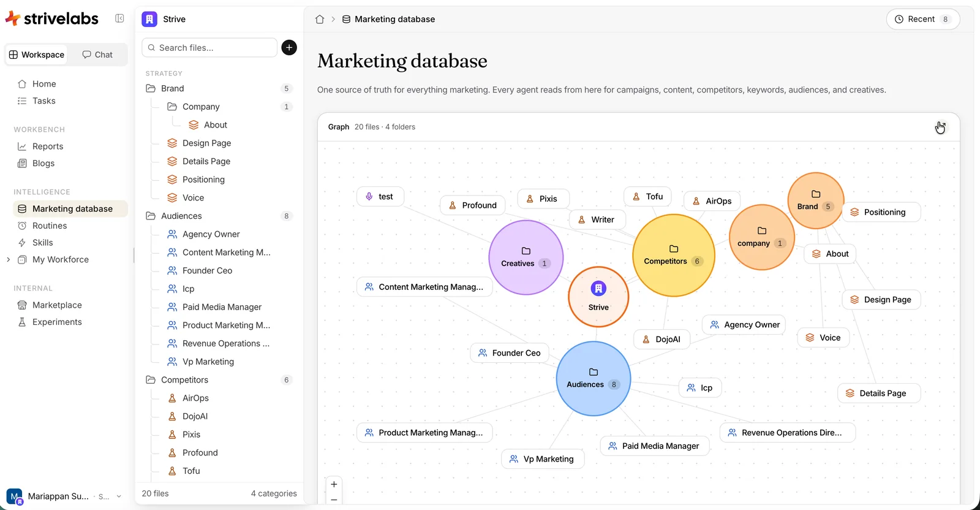Zoom out graph with minus button
The width and height of the screenshot is (980, 510).
pyautogui.click(x=334, y=500)
